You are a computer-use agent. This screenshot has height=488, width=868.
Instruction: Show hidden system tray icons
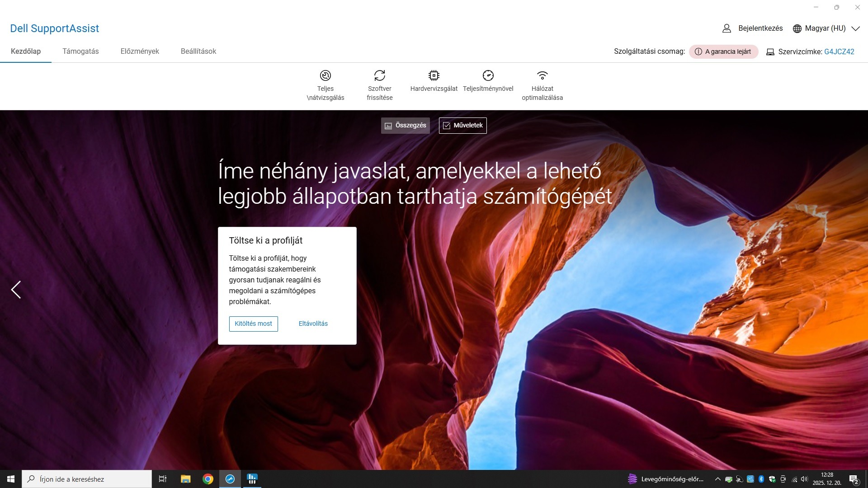717,479
